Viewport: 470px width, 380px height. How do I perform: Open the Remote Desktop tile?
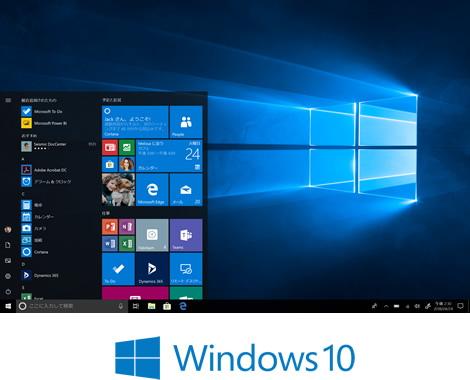point(186,269)
